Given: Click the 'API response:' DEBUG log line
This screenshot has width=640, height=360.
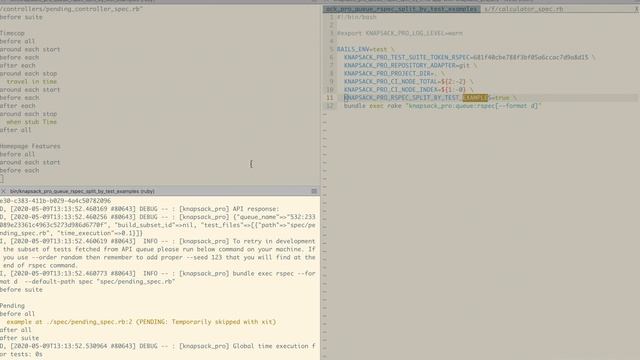Looking at the screenshot, I should point(140,209).
